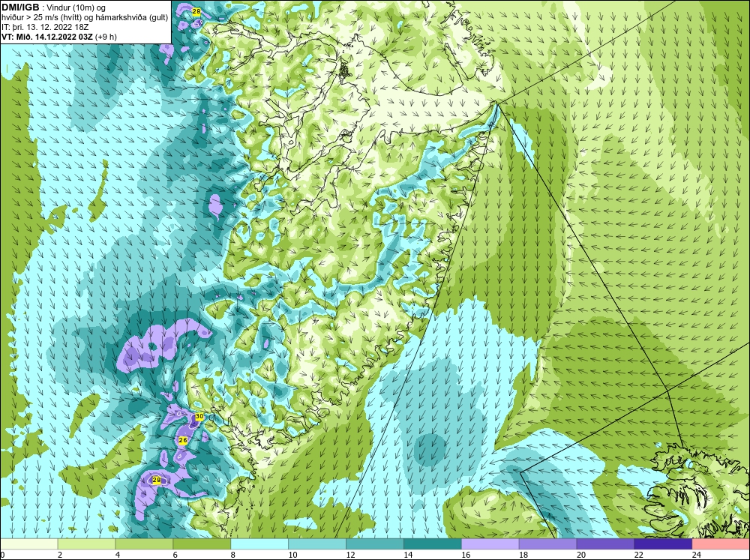The height and width of the screenshot is (560, 750).
Task: Click the legend value 8
Action: pyautogui.click(x=233, y=555)
